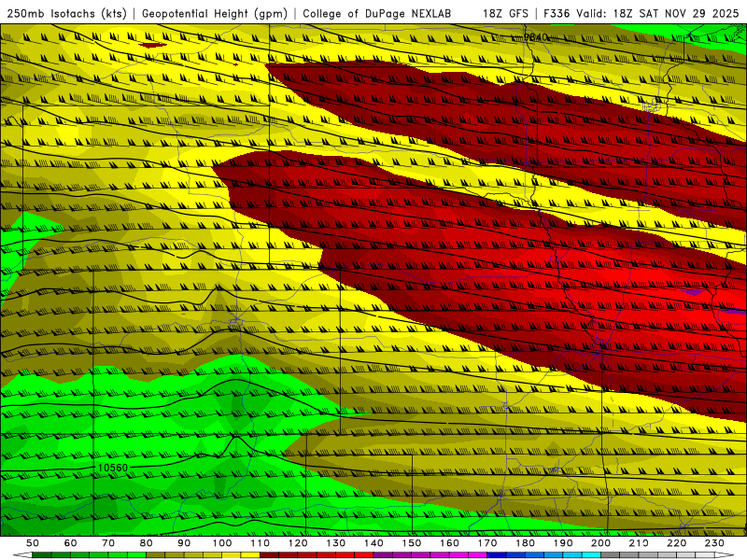
Task: Click the 10560 height contour label
Action: pos(113,468)
